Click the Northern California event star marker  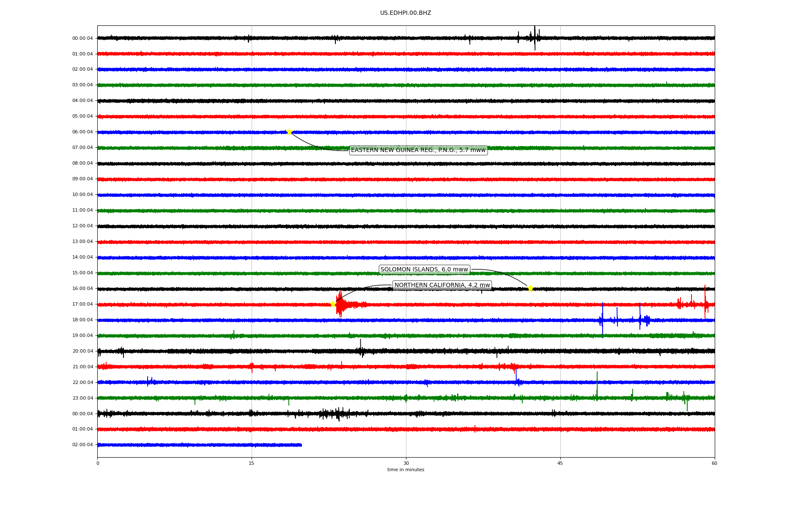(x=333, y=304)
